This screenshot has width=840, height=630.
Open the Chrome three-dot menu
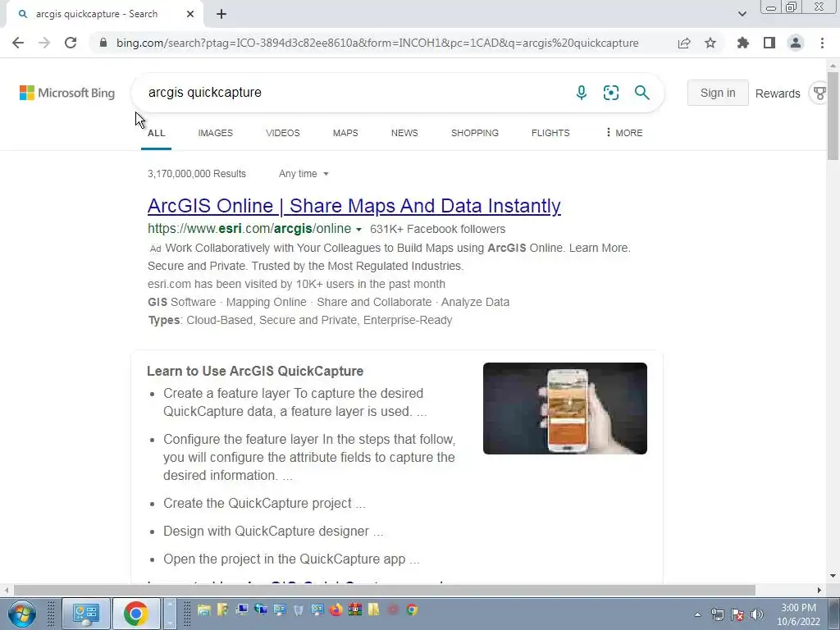tap(822, 43)
